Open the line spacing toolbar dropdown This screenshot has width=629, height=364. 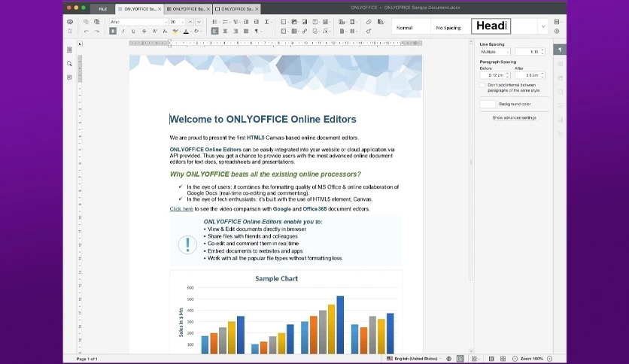[268, 22]
